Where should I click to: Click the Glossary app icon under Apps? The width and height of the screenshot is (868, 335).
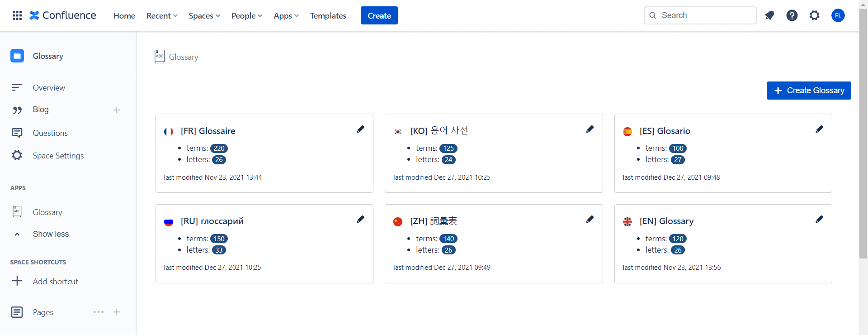click(x=17, y=211)
